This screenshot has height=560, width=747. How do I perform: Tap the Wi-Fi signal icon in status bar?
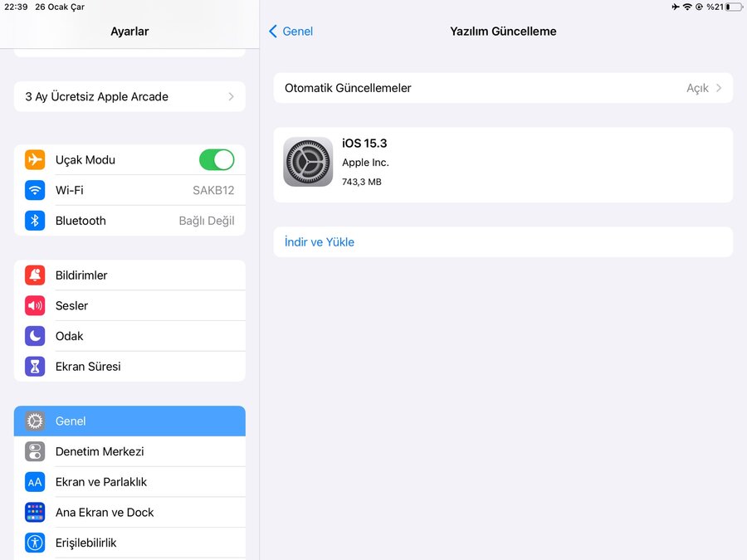(x=687, y=7)
